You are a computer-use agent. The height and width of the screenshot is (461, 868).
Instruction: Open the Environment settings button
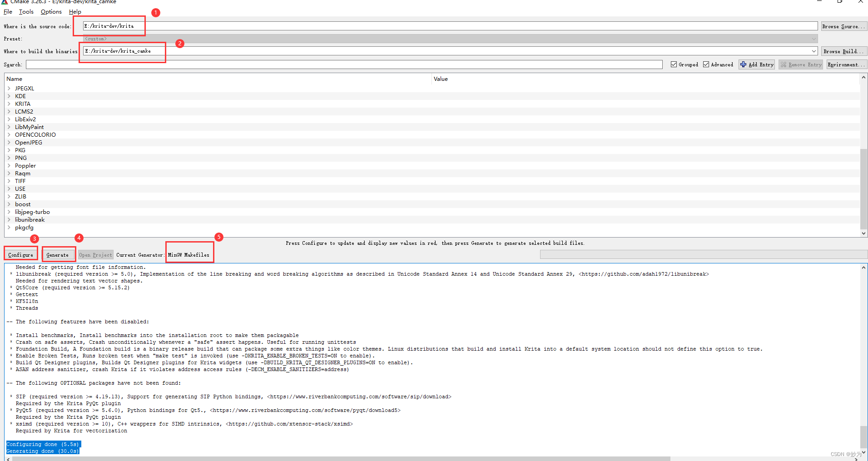click(846, 64)
